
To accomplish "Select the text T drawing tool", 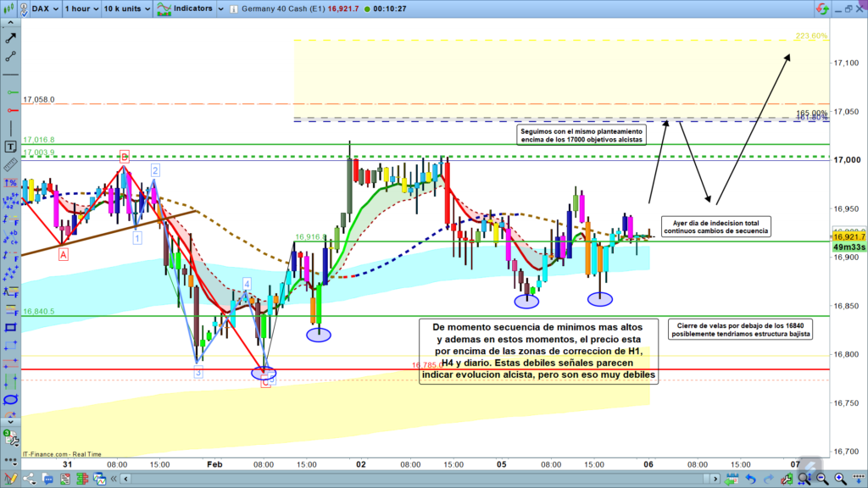I will (x=10, y=147).
